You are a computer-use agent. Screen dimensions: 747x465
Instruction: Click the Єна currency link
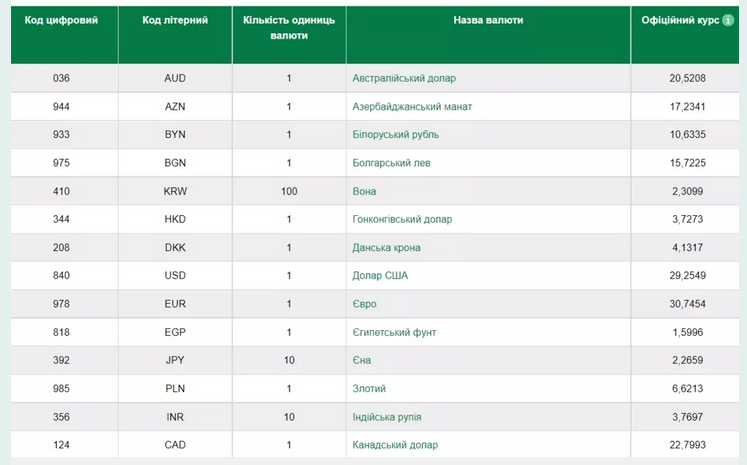point(362,360)
